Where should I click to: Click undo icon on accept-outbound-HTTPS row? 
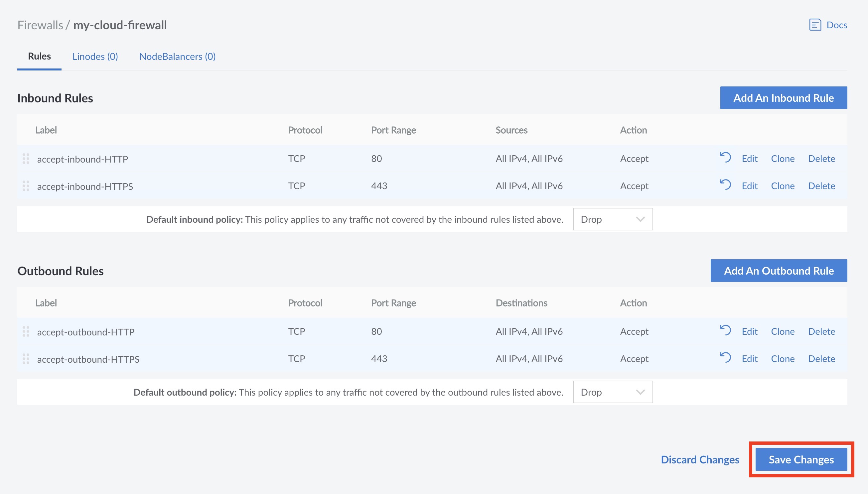tap(725, 358)
